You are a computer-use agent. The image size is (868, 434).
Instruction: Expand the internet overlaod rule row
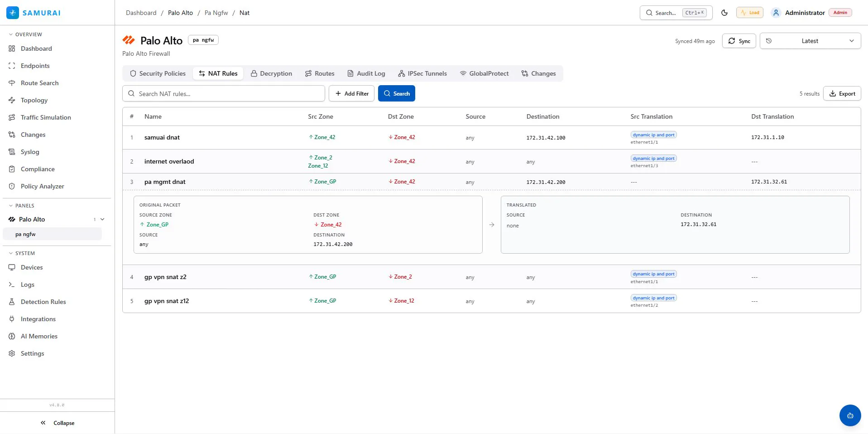pos(491,161)
